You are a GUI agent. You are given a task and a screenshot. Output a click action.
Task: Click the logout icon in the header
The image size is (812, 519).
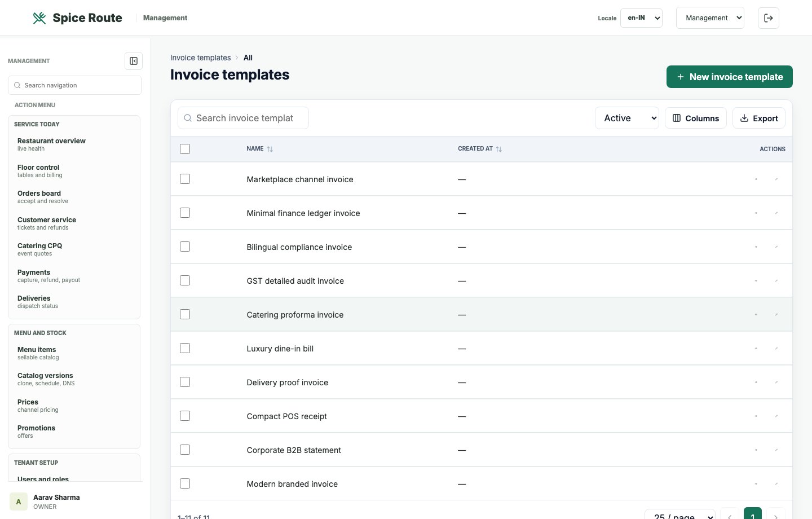pos(769,18)
